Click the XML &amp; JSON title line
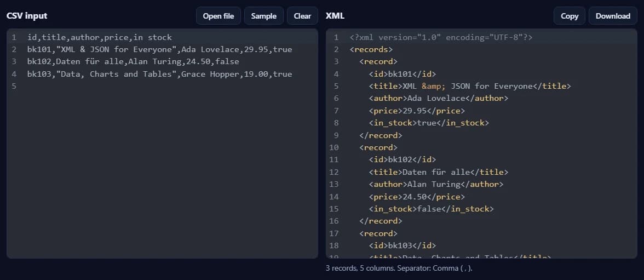This screenshot has height=280, width=644. click(x=470, y=86)
